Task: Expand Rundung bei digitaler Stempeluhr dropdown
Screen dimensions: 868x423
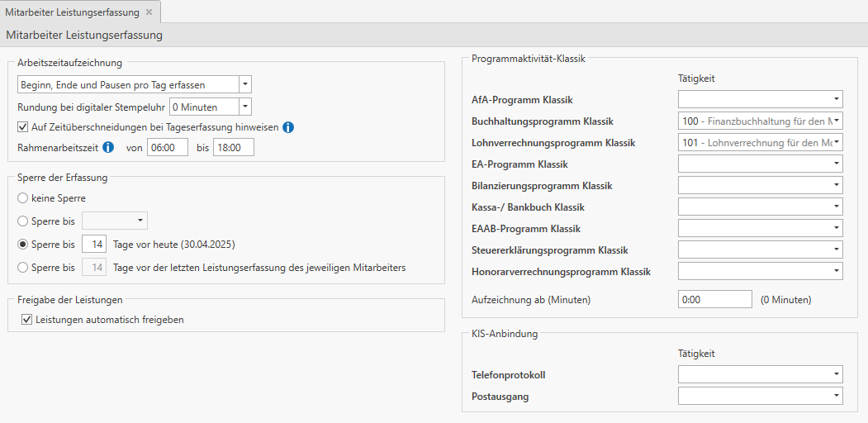Action: coord(244,106)
